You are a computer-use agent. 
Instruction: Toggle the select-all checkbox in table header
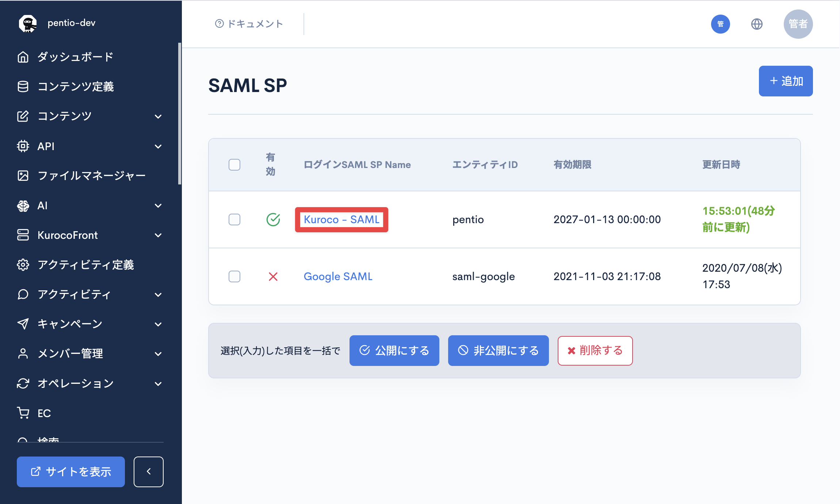click(x=234, y=165)
